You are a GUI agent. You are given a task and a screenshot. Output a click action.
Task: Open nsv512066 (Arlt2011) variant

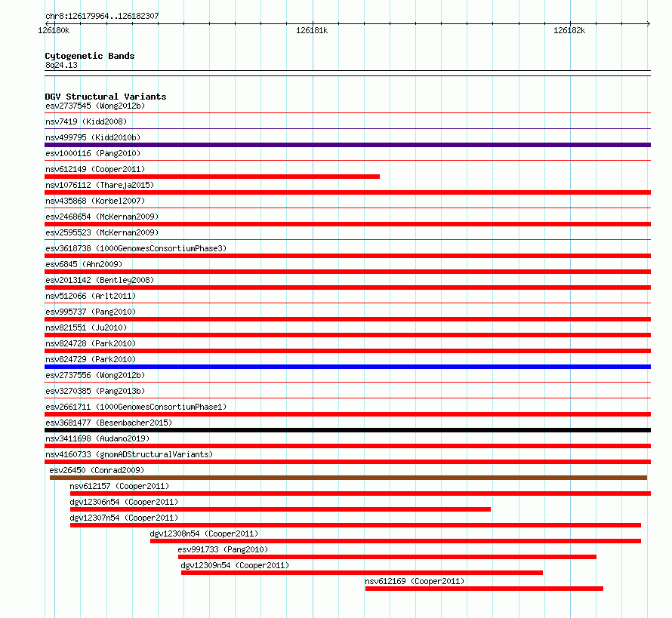tap(91, 296)
